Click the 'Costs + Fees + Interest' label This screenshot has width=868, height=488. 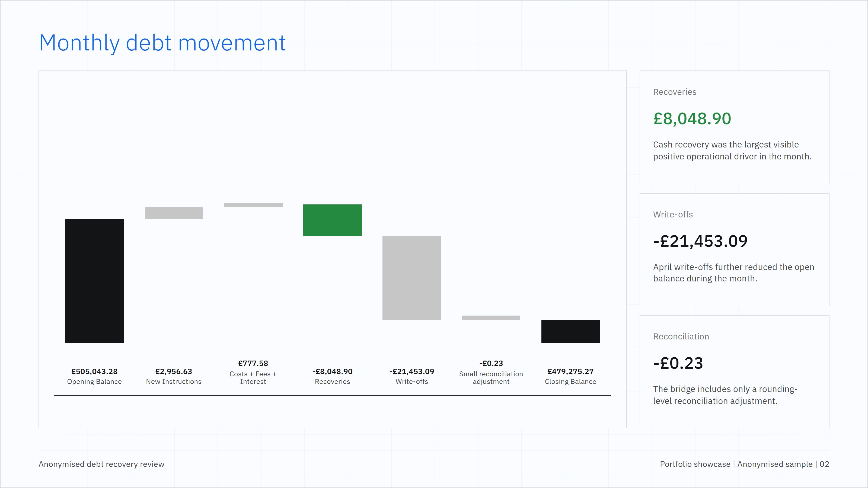click(x=253, y=378)
